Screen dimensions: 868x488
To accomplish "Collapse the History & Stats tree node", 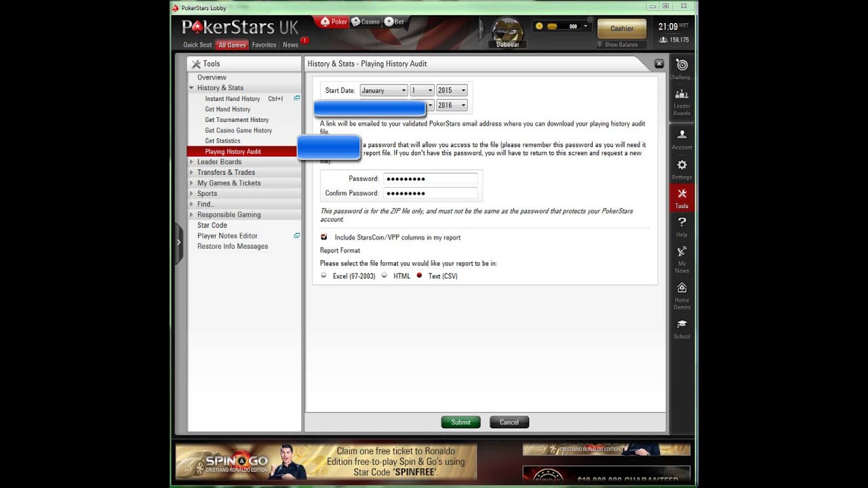I will point(191,87).
